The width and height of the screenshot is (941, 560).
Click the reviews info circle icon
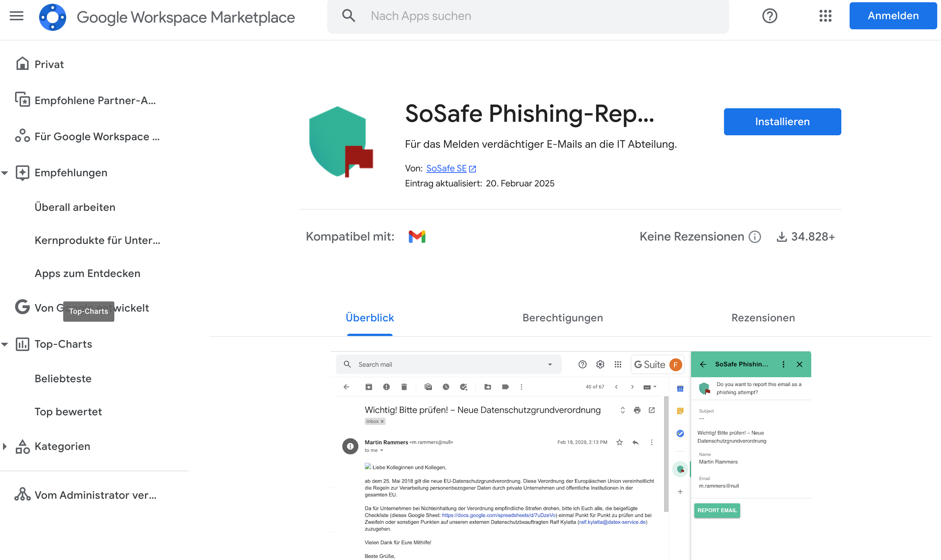click(754, 237)
